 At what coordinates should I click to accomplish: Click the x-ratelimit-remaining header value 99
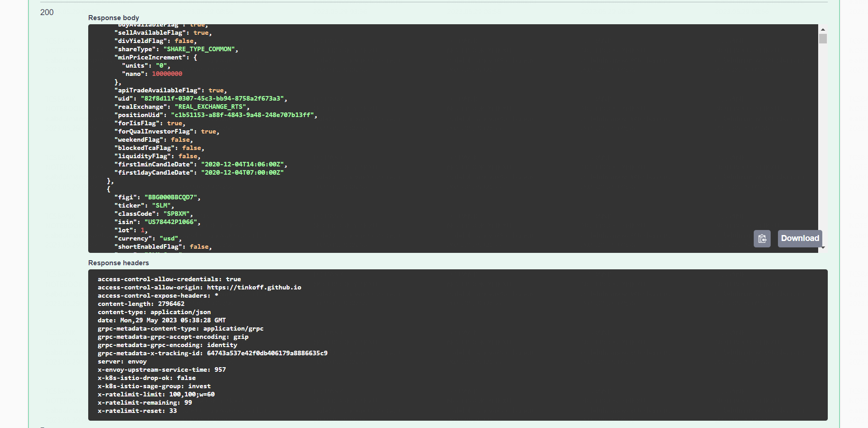click(x=188, y=402)
